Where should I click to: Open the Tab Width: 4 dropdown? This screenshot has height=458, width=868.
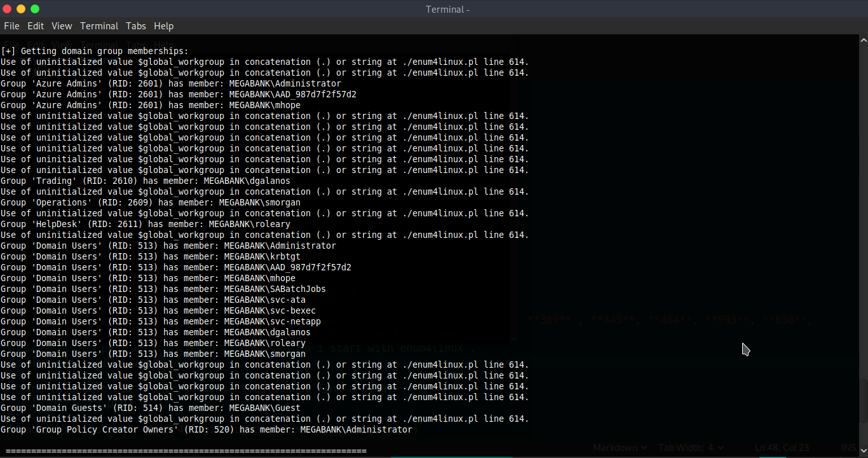point(690,447)
